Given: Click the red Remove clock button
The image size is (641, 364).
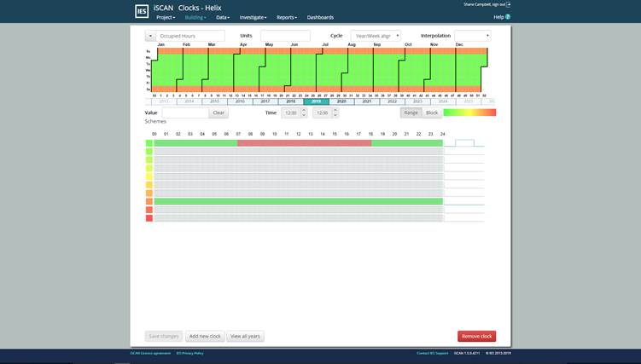Looking at the screenshot, I should click(x=476, y=336).
